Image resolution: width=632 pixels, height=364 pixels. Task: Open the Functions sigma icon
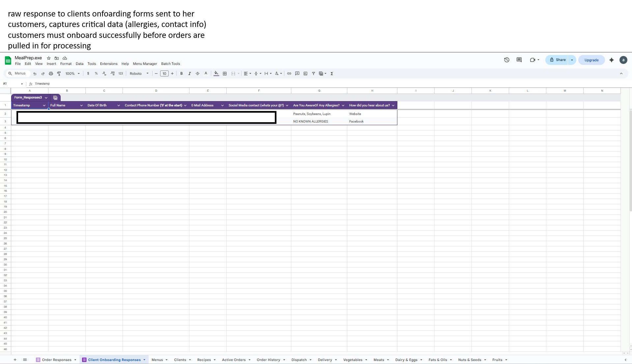332,73
